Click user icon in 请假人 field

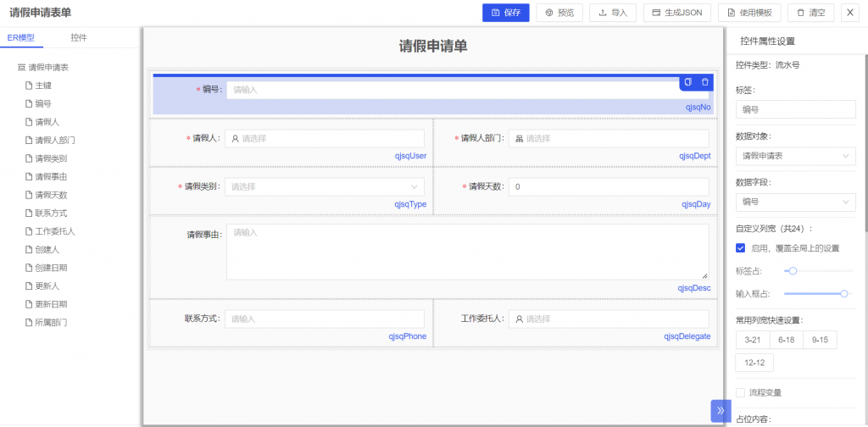[235, 139]
